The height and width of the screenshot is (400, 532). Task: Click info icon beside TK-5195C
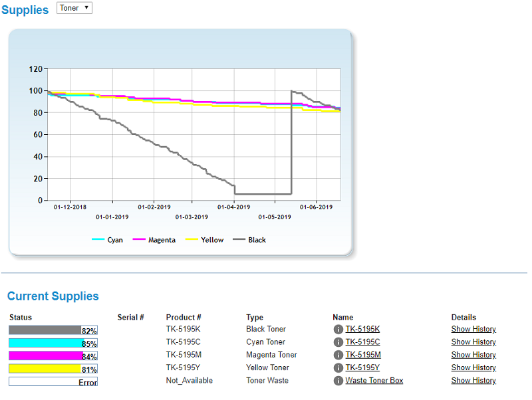338,342
